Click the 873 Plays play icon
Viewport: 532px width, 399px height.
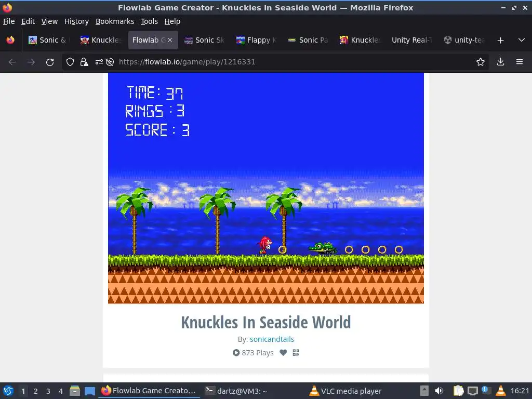point(236,353)
